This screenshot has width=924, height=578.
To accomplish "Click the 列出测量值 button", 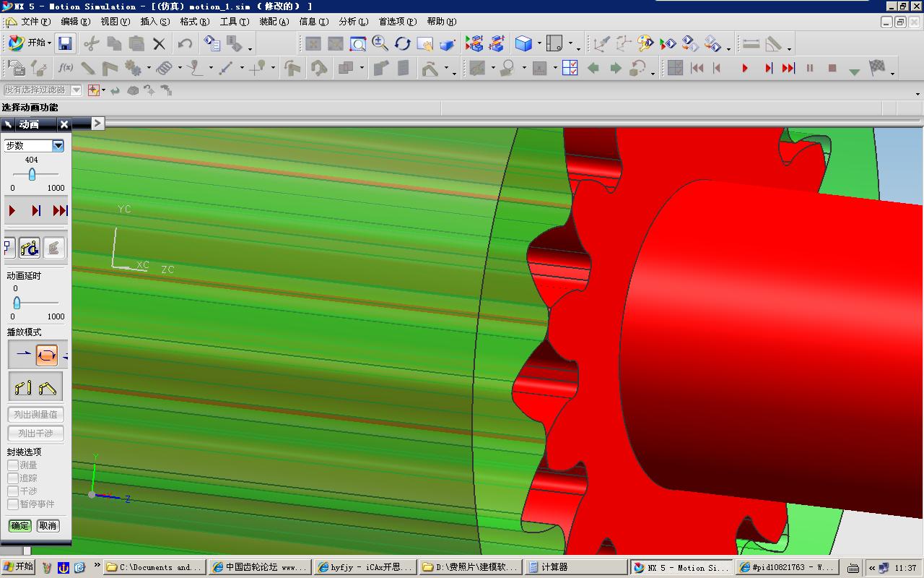I will pos(35,414).
